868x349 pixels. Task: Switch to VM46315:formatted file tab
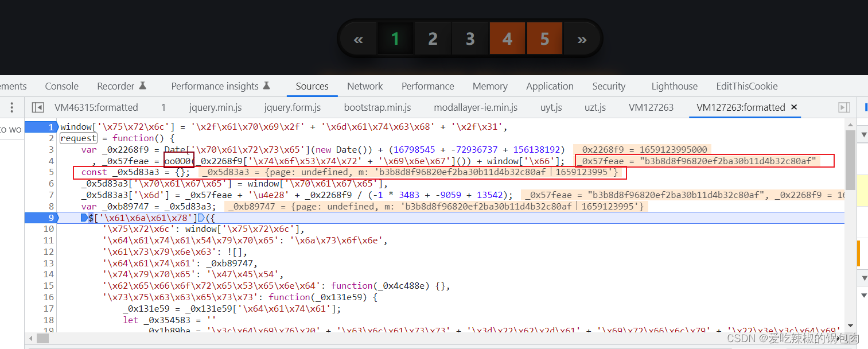coord(96,107)
